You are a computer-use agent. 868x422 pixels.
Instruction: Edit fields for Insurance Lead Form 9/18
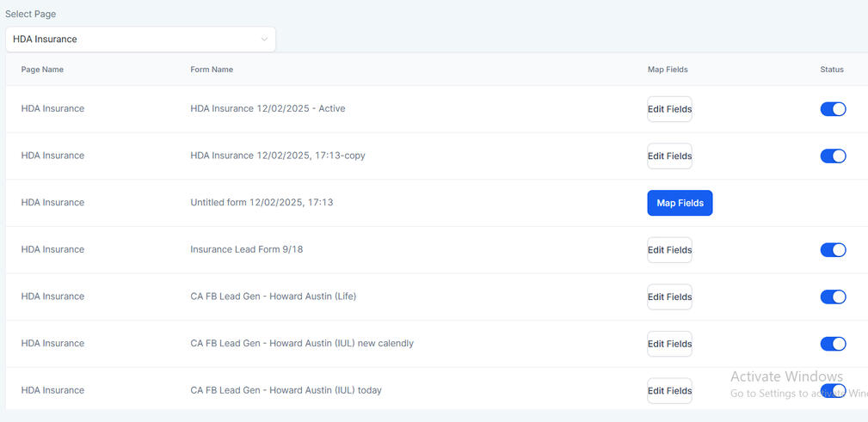(x=669, y=250)
